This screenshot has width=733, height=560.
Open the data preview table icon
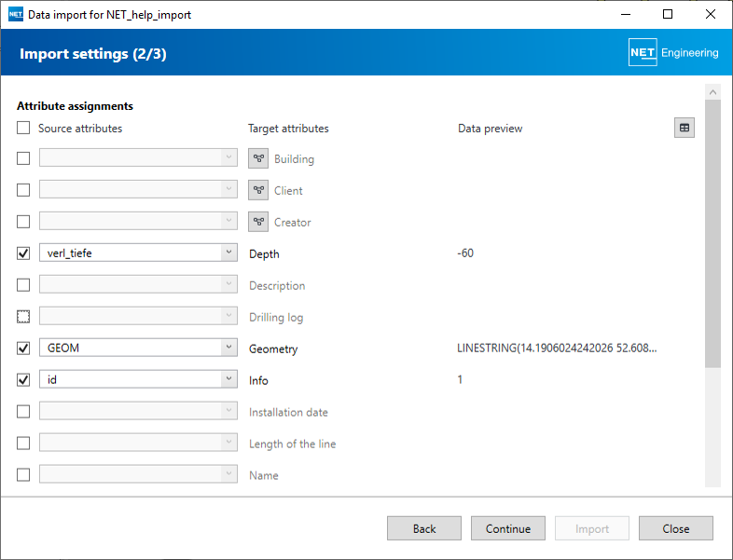point(685,128)
